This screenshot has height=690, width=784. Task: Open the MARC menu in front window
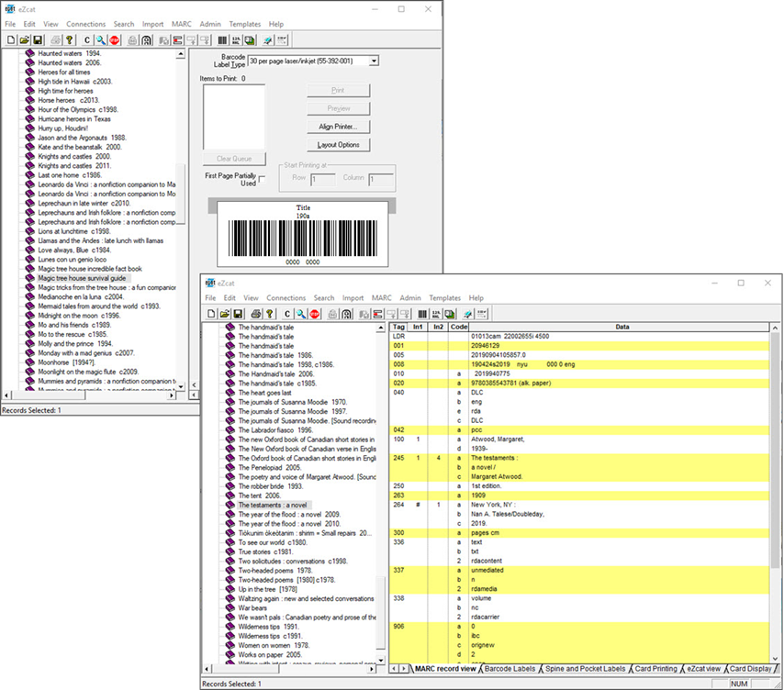(x=381, y=298)
